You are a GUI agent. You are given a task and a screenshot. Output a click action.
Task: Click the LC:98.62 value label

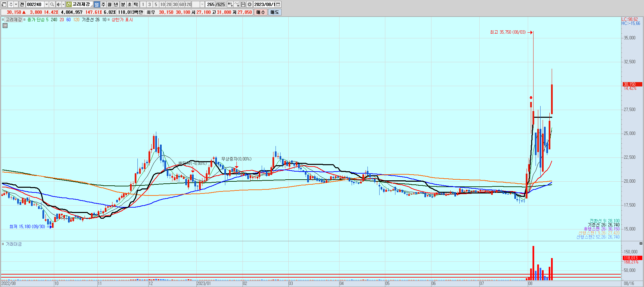click(x=630, y=19)
